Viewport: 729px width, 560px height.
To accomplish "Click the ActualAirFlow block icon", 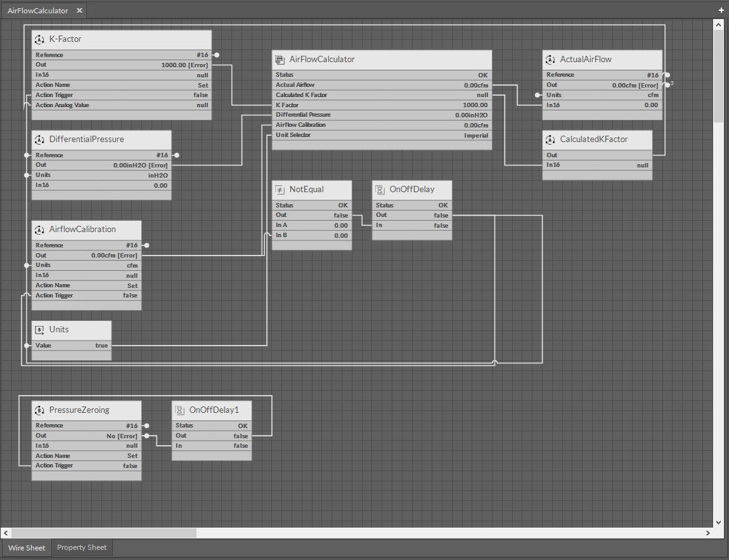I will point(550,60).
